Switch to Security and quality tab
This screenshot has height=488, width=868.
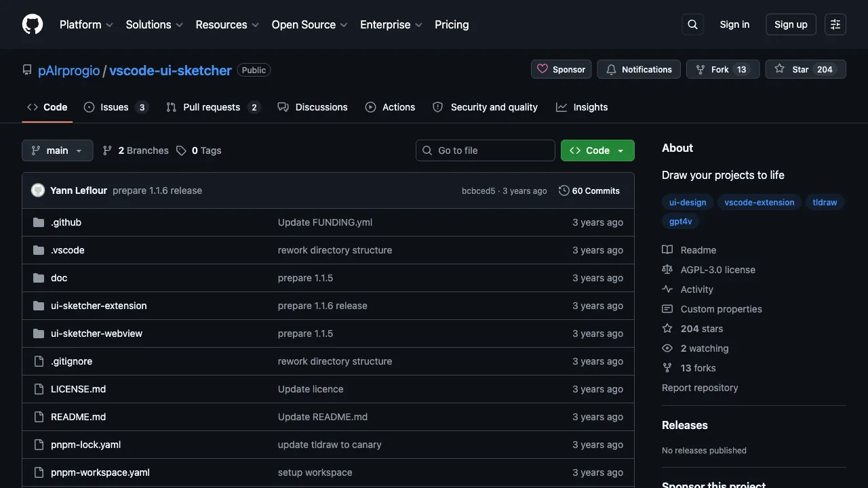coord(485,107)
